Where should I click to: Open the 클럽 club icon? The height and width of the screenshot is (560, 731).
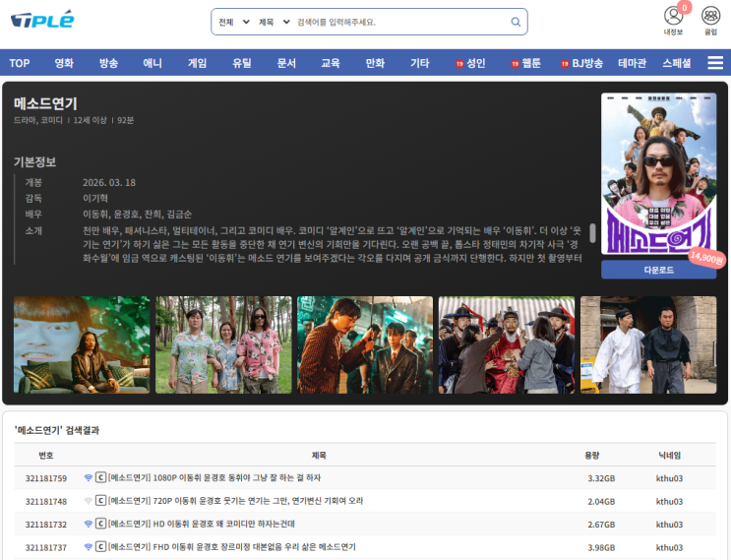pos(710,17)
